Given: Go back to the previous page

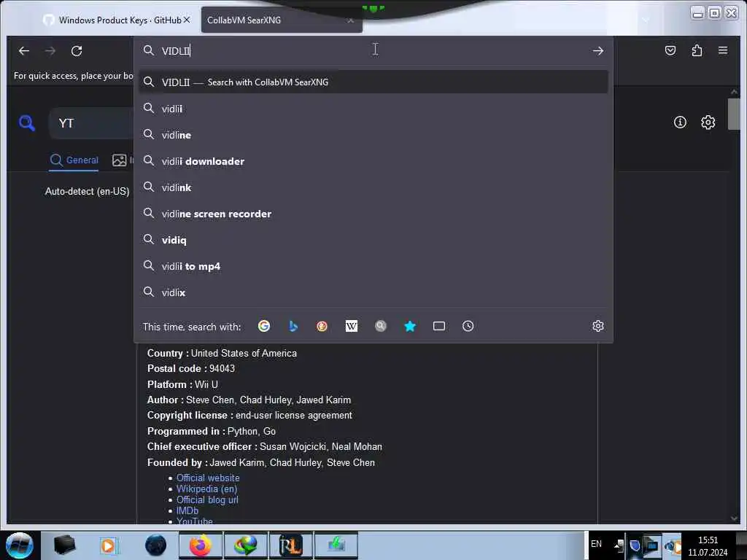Looking at the screenshot, I should 24,50.
